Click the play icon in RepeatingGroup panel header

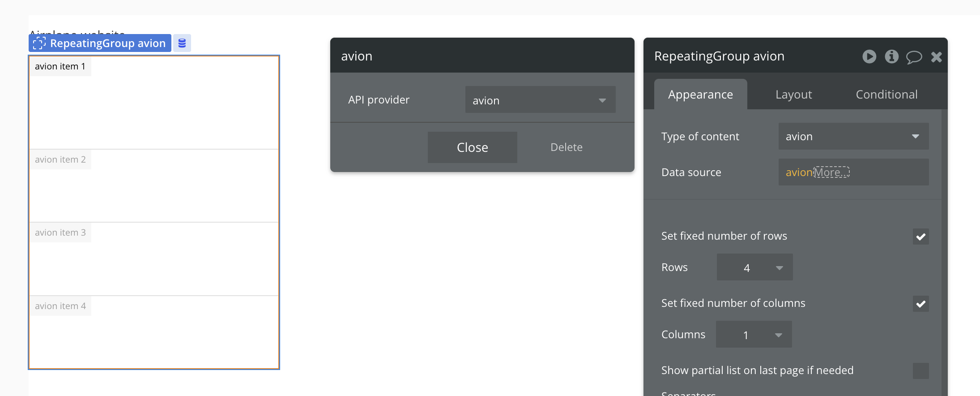[x=869, y=56]
